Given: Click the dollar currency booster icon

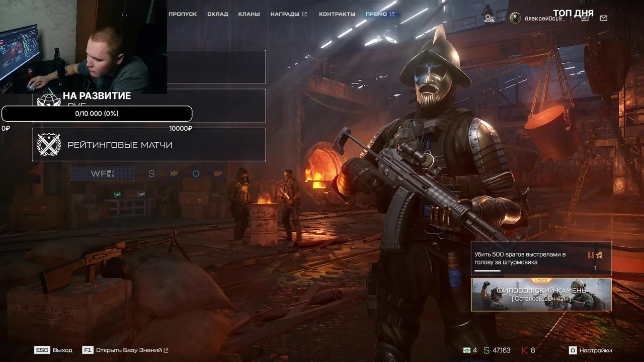Looking at the screenshot, I should 151,173.
